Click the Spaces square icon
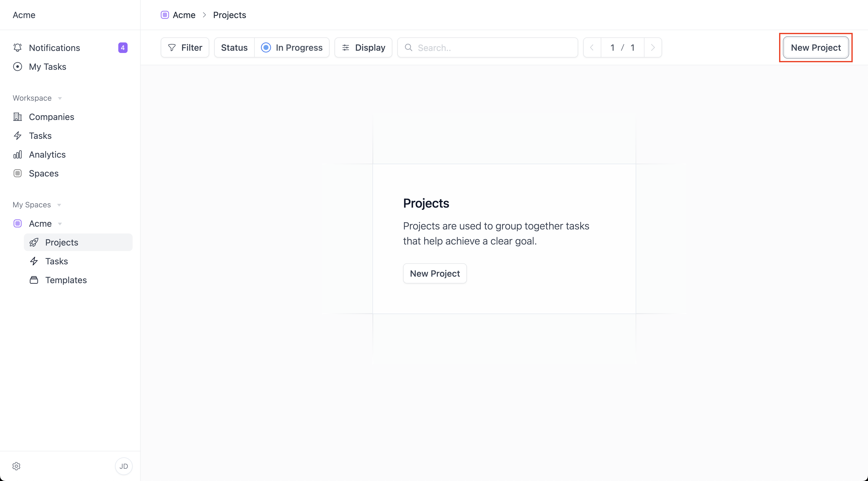 18,173
